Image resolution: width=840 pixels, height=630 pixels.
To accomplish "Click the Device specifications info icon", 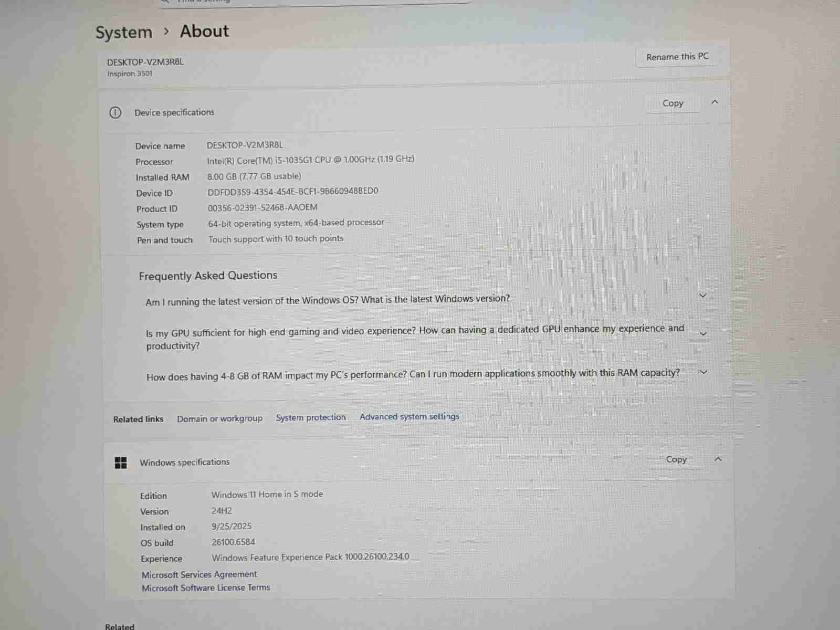I will [115, 112].
